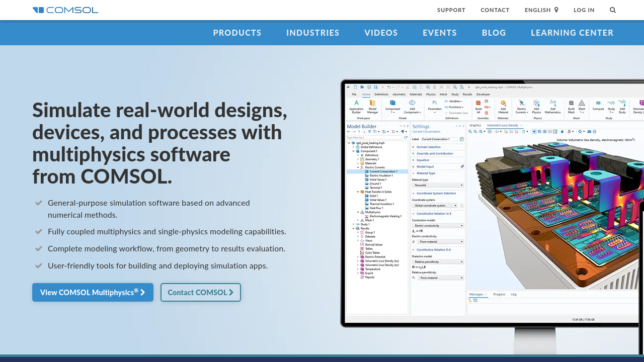The height and width of the screenshot is (362, 644).
Task: Open the Electric conductivity conduction model dropdown
Action: pos(438,226)
